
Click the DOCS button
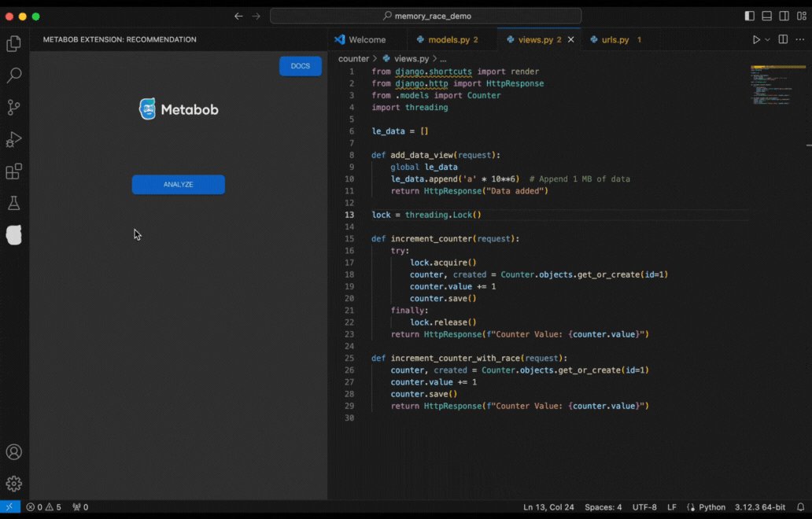pos(301,66)
